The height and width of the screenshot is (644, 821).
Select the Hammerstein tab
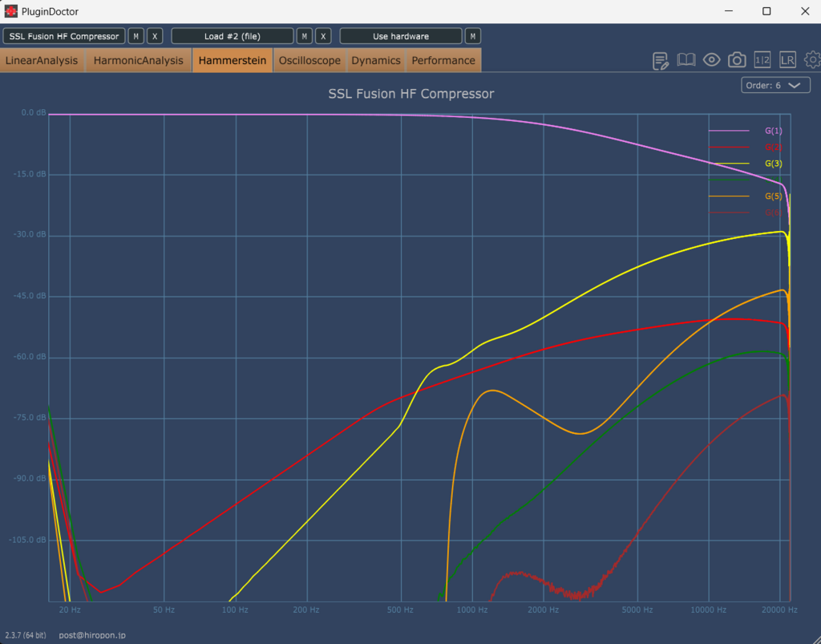click(x=233, y=60)
